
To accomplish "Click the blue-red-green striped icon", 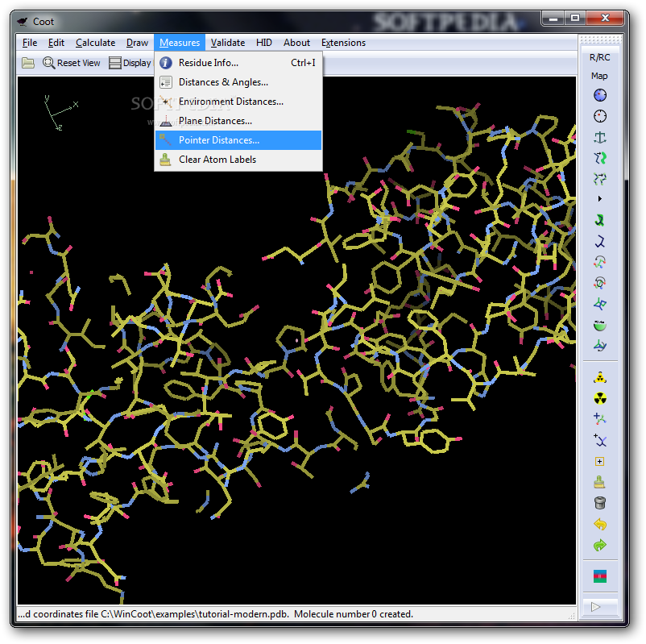I will 600,576.
